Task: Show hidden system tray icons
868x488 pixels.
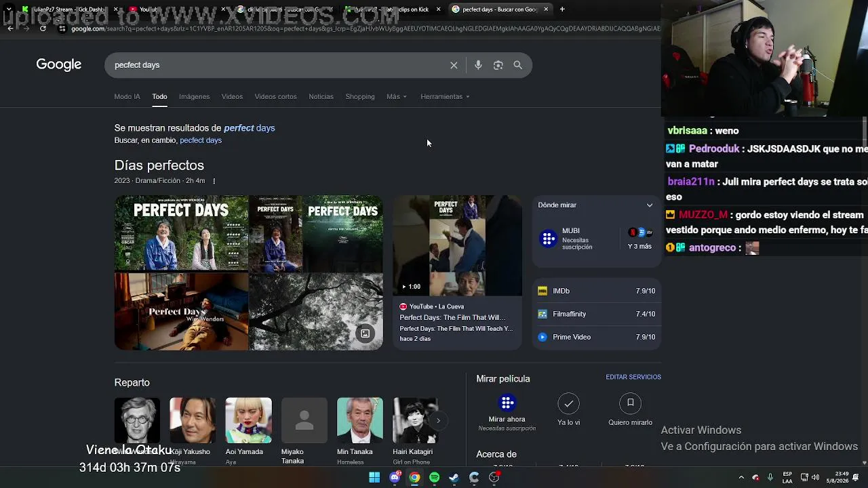Action: (741, 478)
